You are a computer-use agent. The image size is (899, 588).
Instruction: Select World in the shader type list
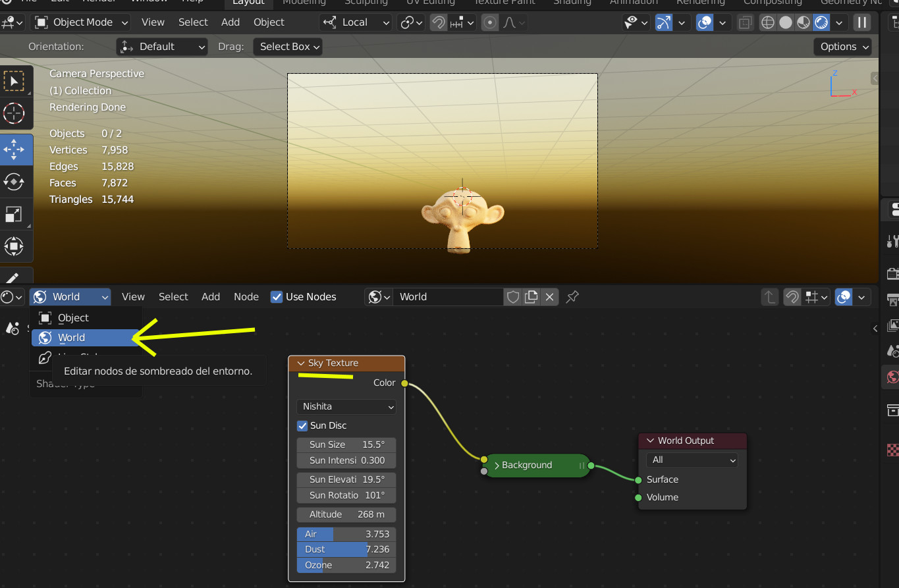(86, 338)
